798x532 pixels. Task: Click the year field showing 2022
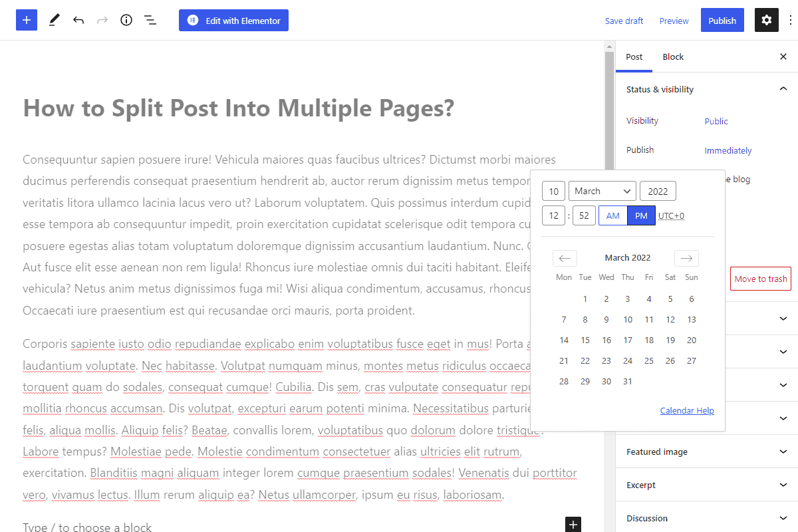tap(658, 191)
